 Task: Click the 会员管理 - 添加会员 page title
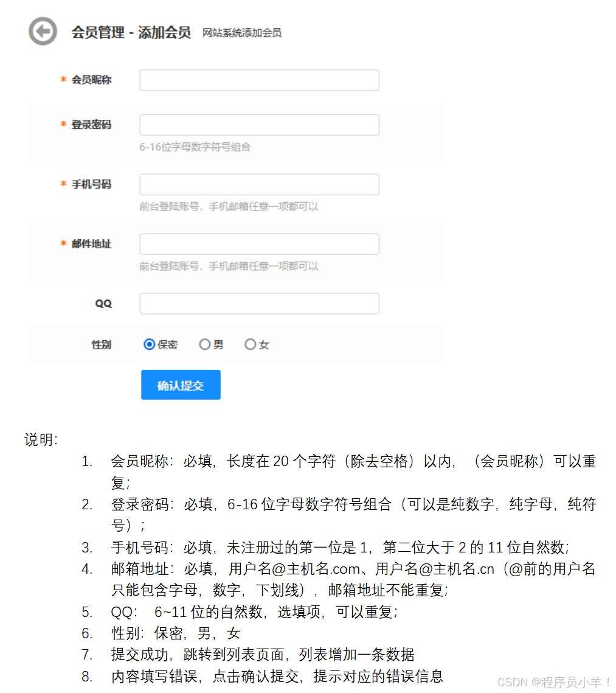tap(131, 32)
